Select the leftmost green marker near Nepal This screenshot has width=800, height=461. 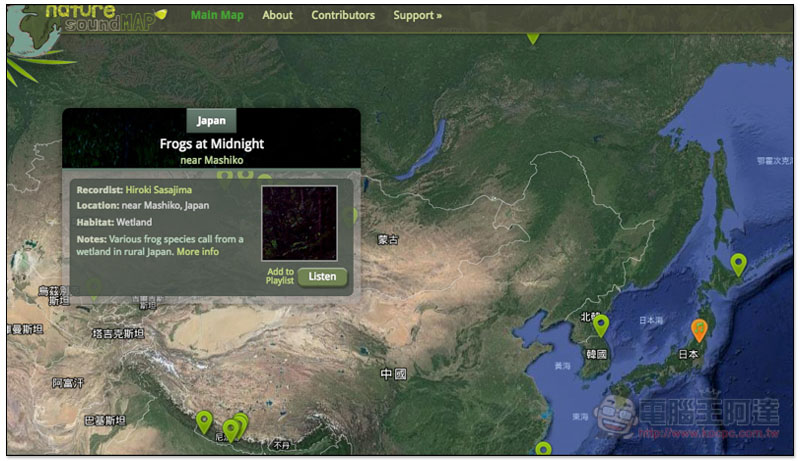coord(204,422)
